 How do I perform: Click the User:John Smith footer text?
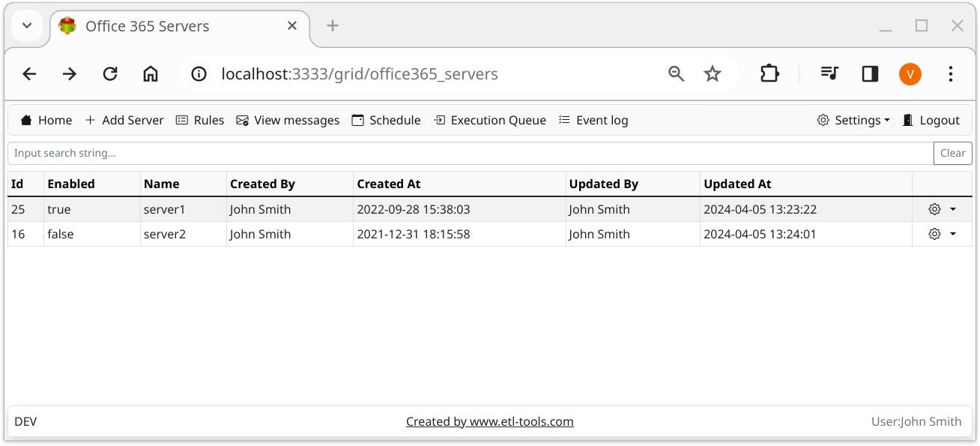(916, 421)
